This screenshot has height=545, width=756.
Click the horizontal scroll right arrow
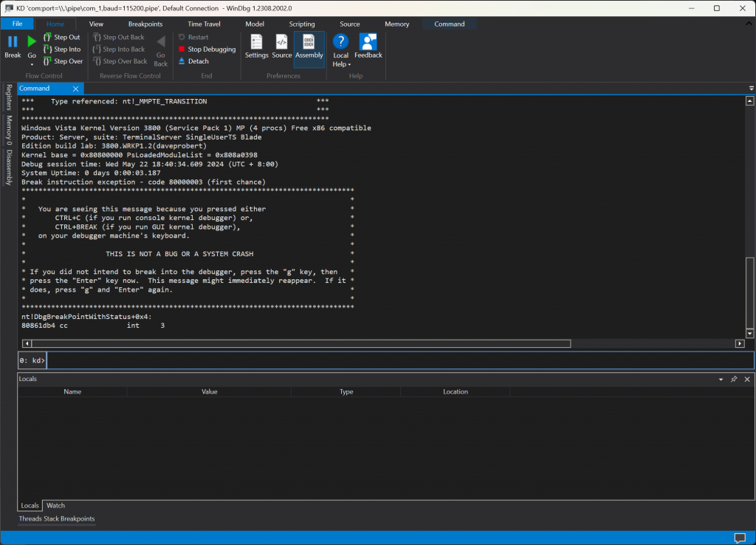click(x=740, y=343)
